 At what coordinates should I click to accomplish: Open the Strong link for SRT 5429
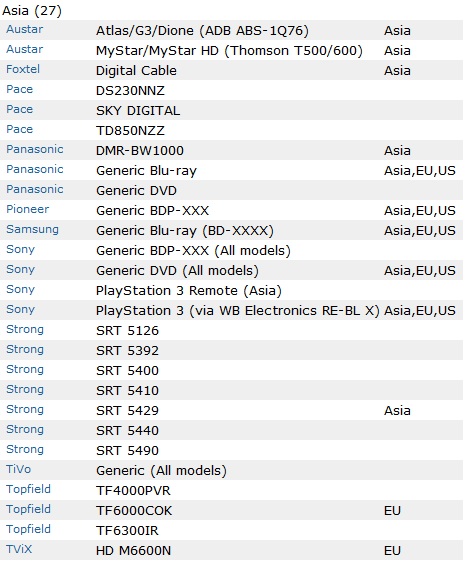point(25,410)
